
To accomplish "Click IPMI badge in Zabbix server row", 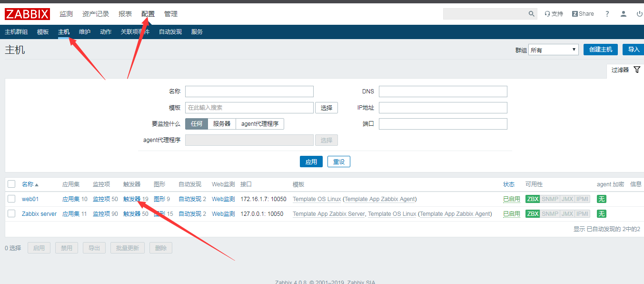I will click(x=582, y=214).
